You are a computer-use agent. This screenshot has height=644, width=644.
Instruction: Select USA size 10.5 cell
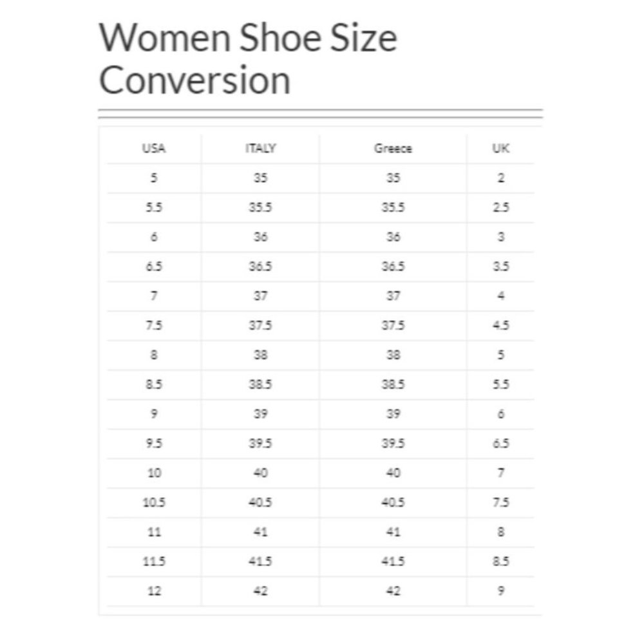pos(154,503)
